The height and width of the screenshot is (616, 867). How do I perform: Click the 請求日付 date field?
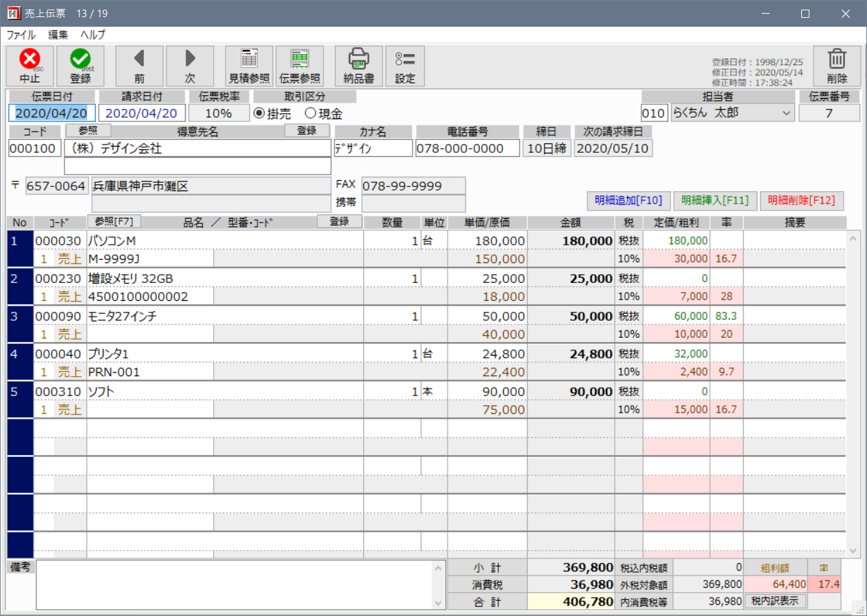[142, 113]
